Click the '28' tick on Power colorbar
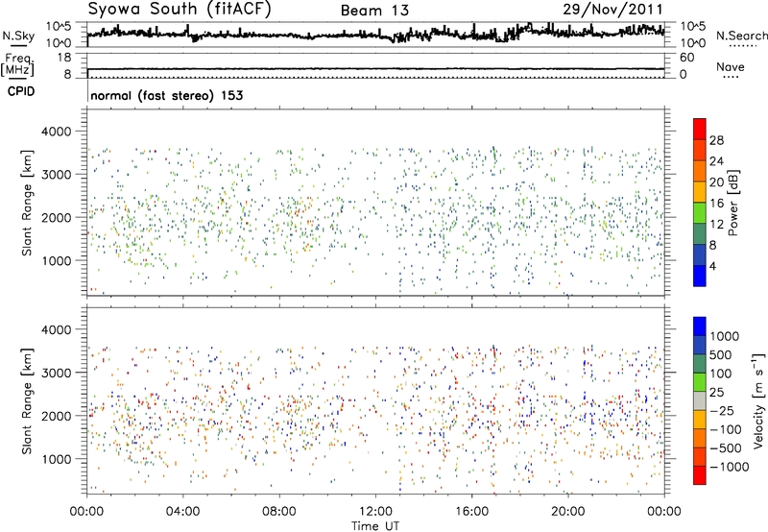This screenshot has height=532, width=768. [716, 140]
